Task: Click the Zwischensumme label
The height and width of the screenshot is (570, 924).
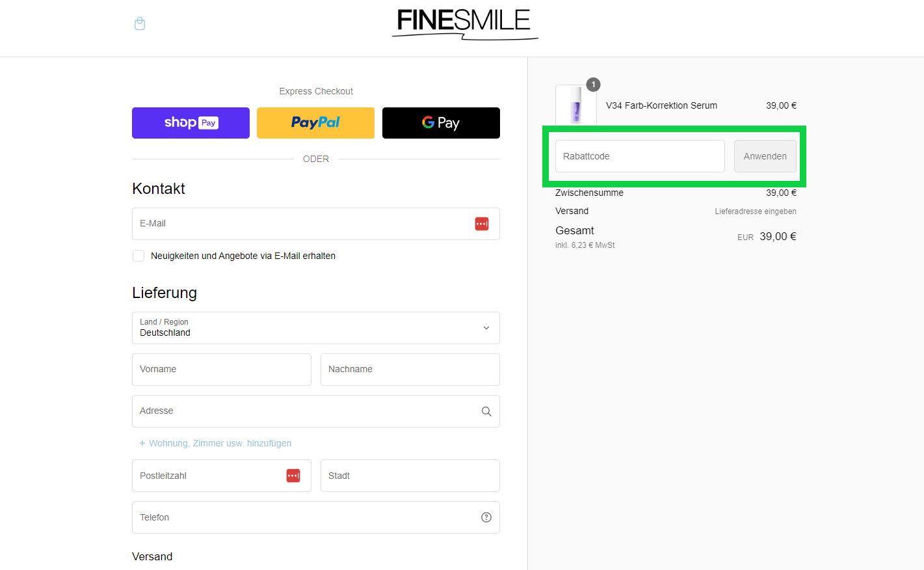Action: [x=589, y=193]
